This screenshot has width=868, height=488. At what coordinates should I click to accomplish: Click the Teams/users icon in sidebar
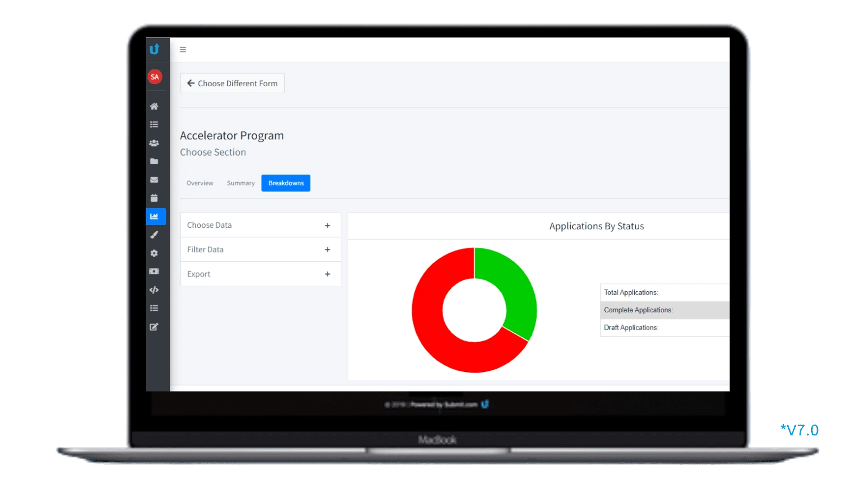click(155, 143)
